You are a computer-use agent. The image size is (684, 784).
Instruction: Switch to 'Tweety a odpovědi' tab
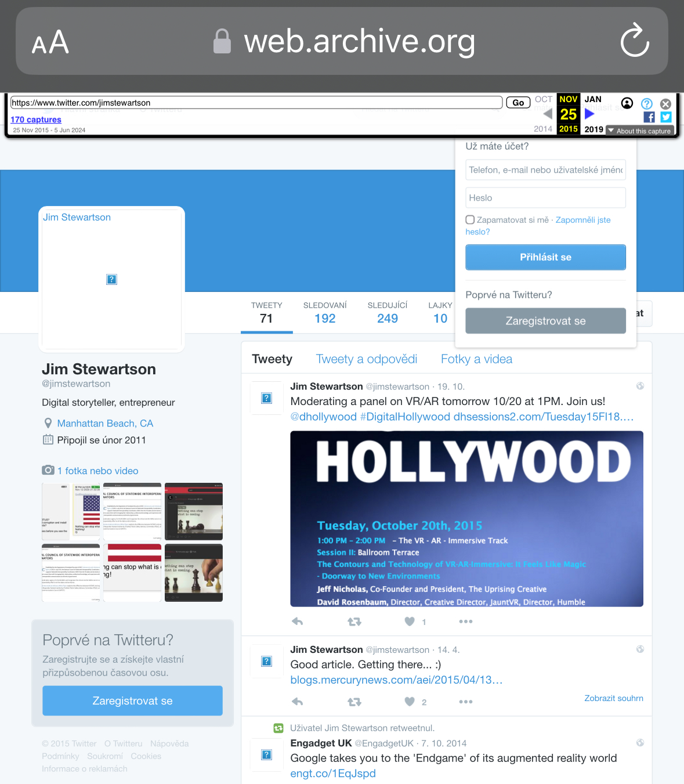tap(367, 359)
